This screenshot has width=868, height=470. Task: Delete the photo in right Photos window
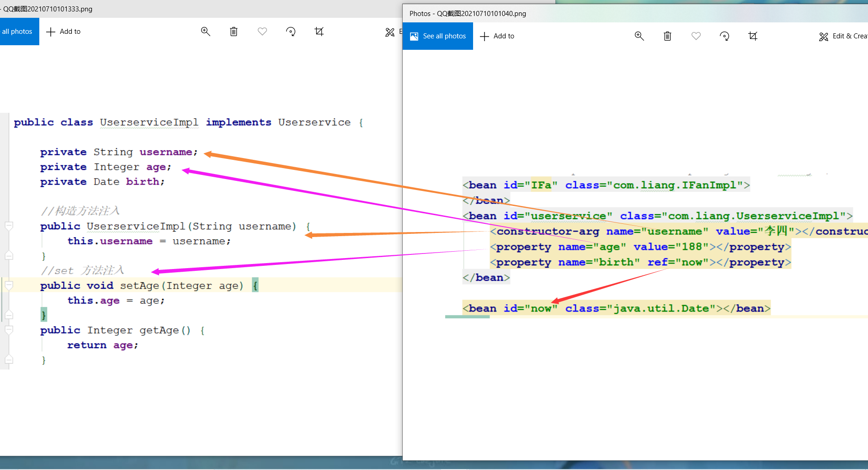point(667,36)
